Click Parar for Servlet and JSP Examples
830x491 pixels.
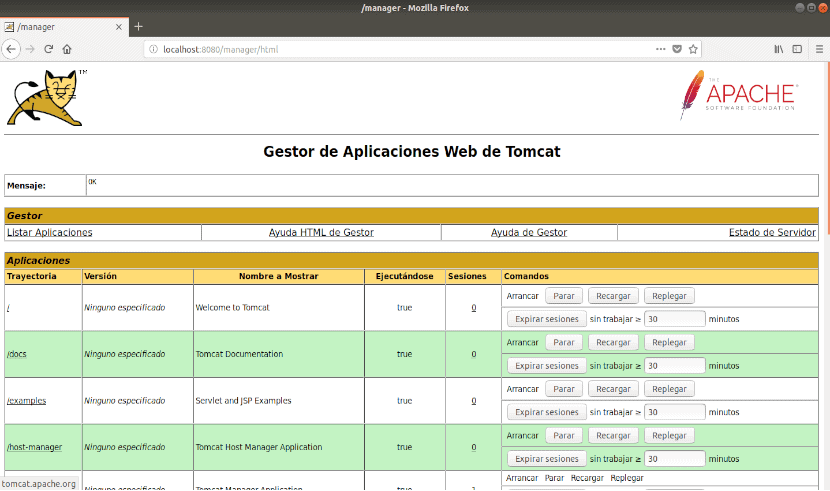[564, 389]
